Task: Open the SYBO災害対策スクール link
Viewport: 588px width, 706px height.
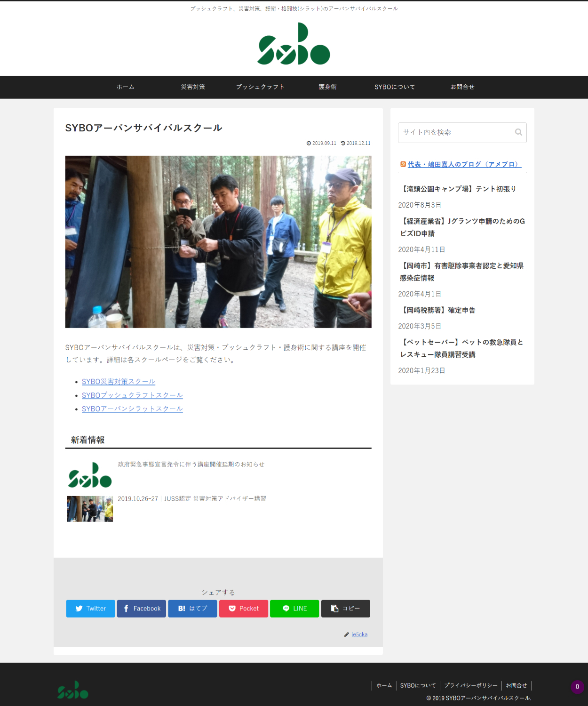Action: point(119,381)
